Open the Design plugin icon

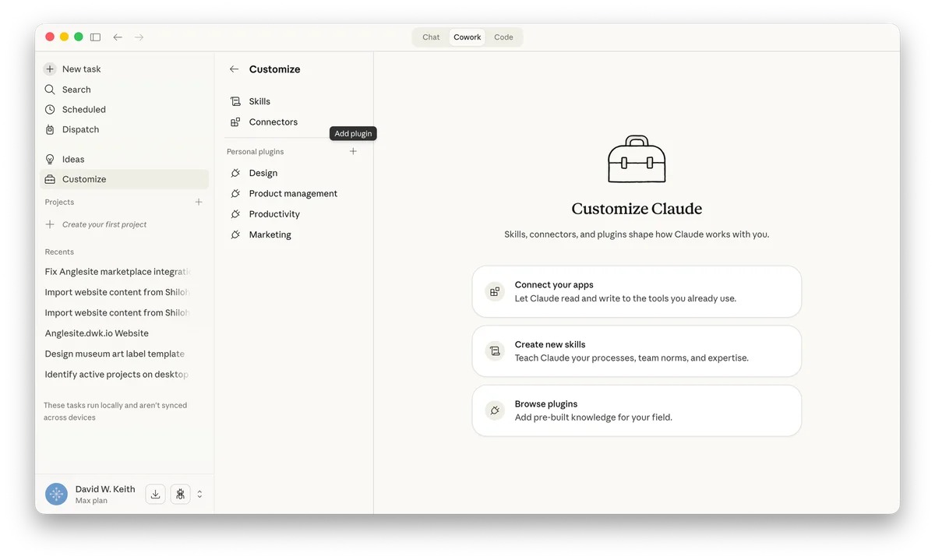click(x=235, y=172)
